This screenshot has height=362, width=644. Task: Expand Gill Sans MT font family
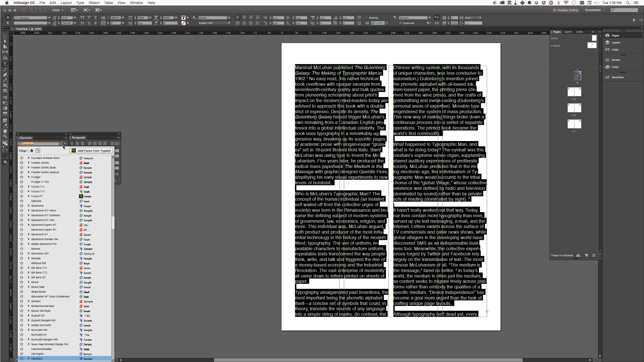pos(29,277)
